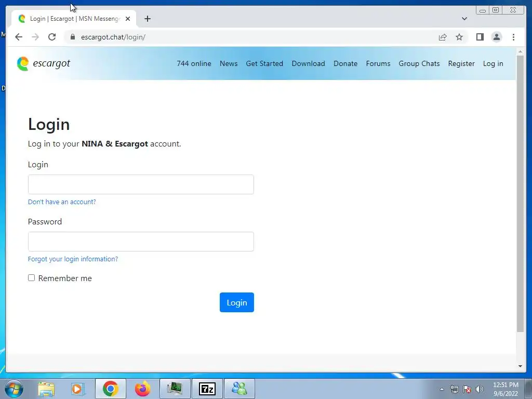This screenshot has width=532, height=399.
Task: Click the Chrome forward arrow
Action: coord(35,37)
